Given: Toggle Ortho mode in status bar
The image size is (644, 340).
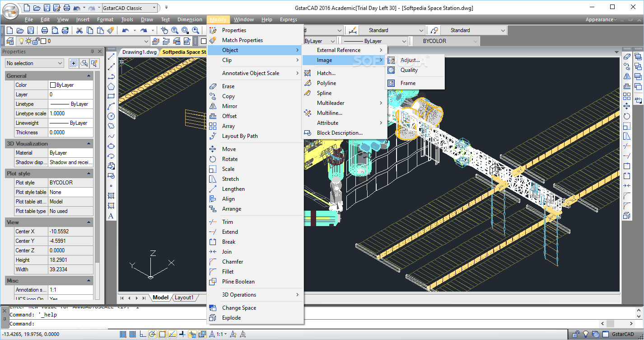Looking at the screenshot, I should (143, 335).
